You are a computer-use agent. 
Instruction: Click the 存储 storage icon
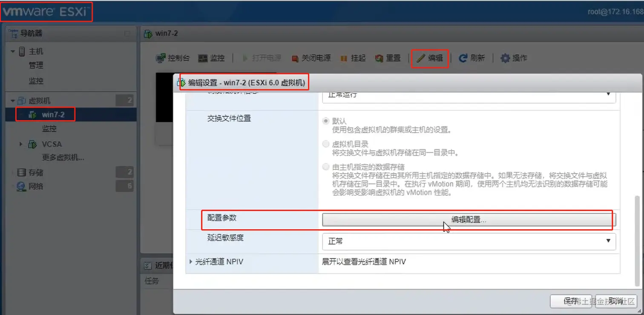[21, 173]
